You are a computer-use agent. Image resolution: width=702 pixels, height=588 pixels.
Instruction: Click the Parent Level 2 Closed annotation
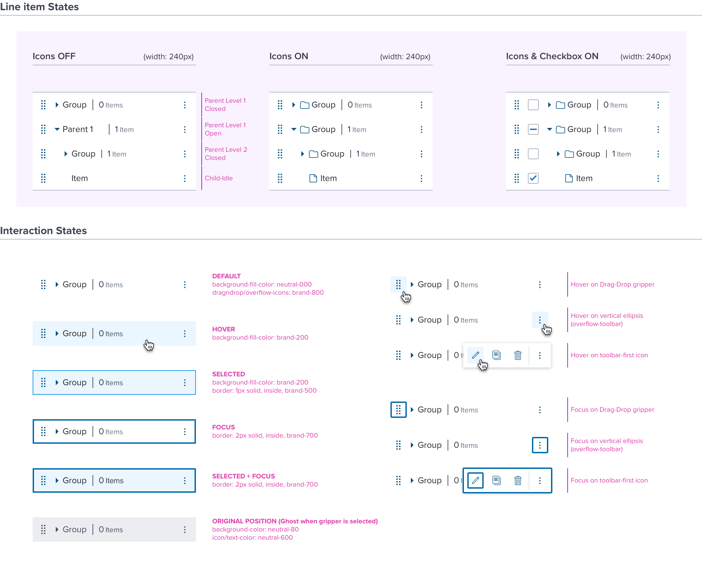tap(226, 154)
